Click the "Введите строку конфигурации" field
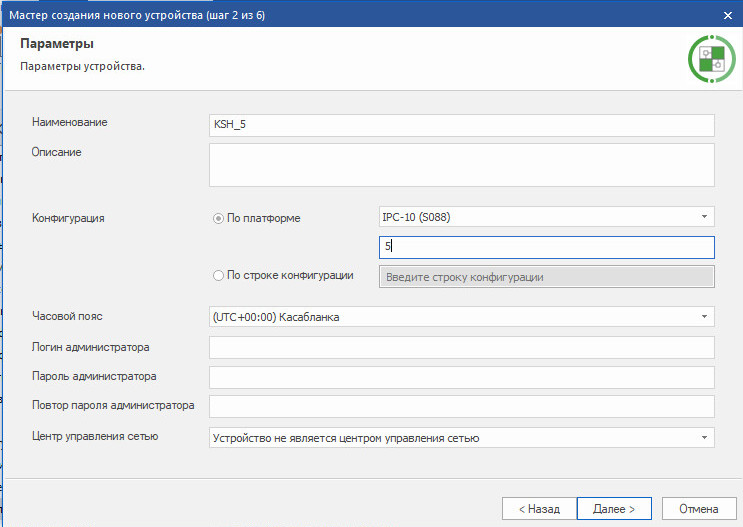Viewport: 743px width, 527px height. pyautogui.click(x=546, y=277)
